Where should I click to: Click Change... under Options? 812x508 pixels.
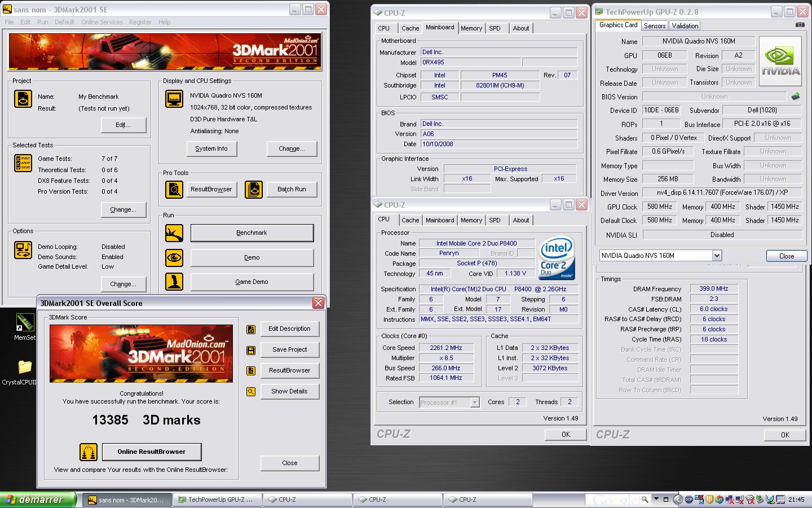point(123,284)
